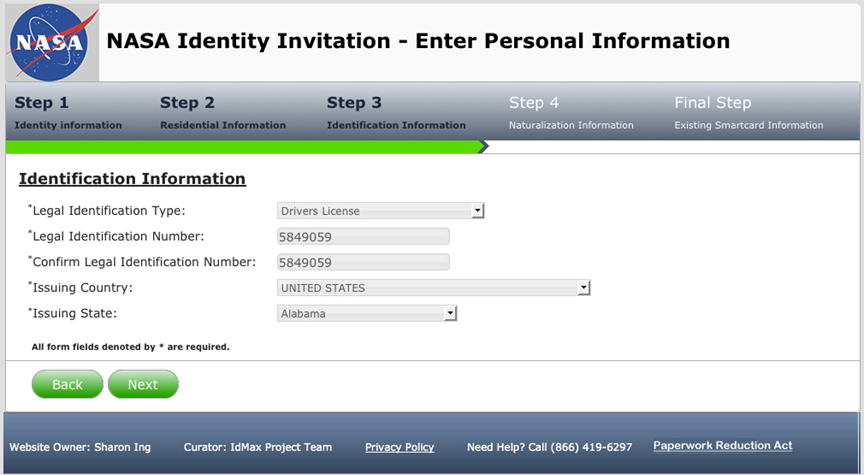This screenshot has height=475, width=864.
Task: Jump to Step 4 Naturalization Information
Action: pyautogui.click(x=570, y=113)
